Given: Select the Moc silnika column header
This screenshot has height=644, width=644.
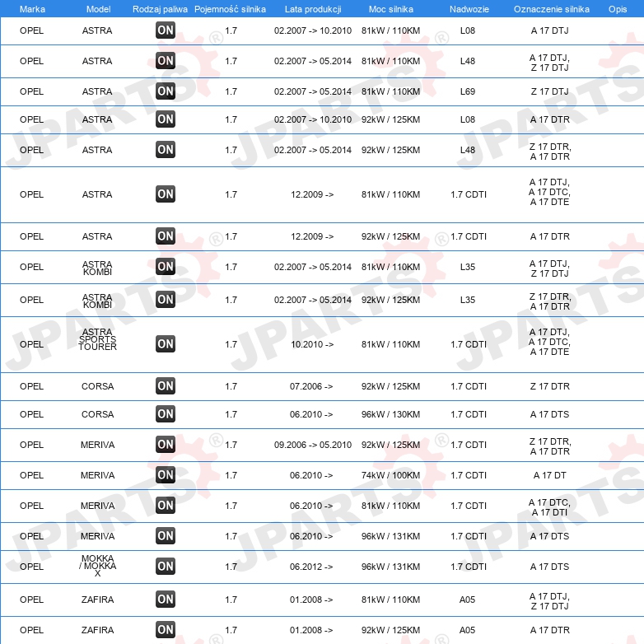Looking at the screenshot, I should pyautogui.click(x=391, y=9).
